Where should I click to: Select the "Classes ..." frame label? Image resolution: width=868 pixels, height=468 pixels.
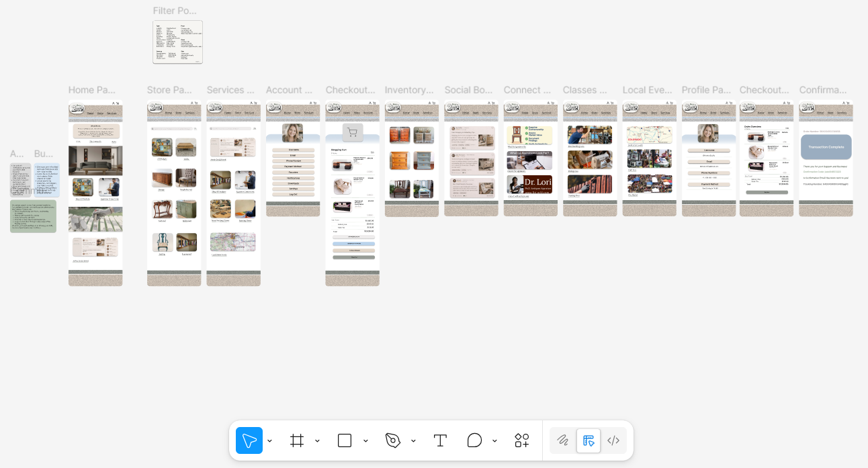(x=586, y=90)
